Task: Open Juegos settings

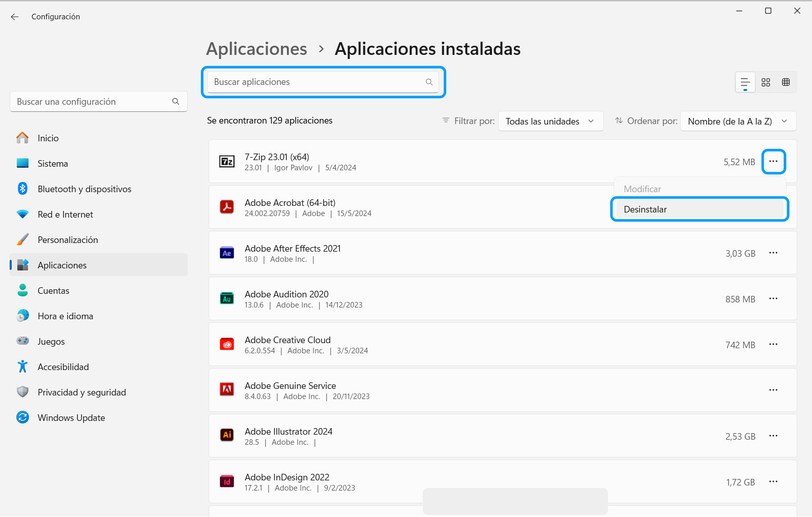Action: tap(99, 342)
